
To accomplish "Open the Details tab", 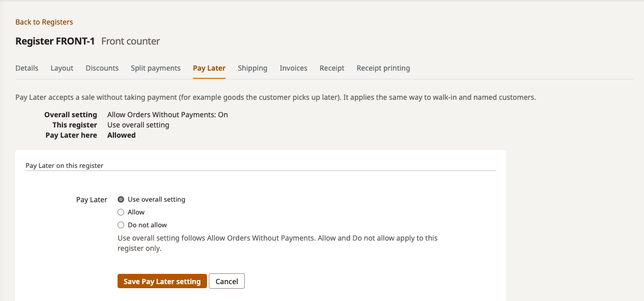I will pyautogui.click(x=27, y=68).
